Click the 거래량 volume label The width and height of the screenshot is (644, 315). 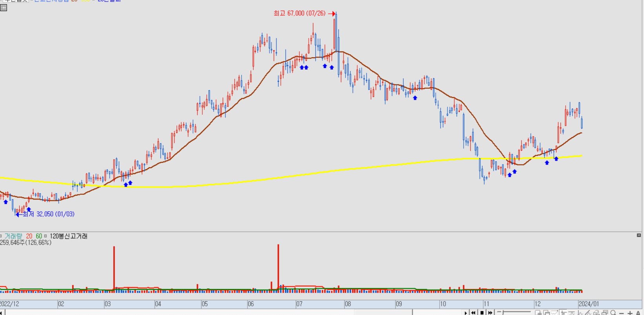[13, 236]
